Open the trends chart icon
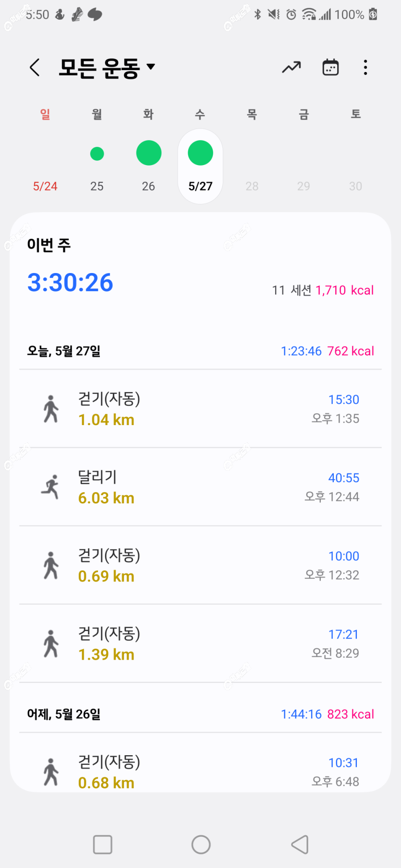This screenshot has width=401, height=868. coord(292,68)
